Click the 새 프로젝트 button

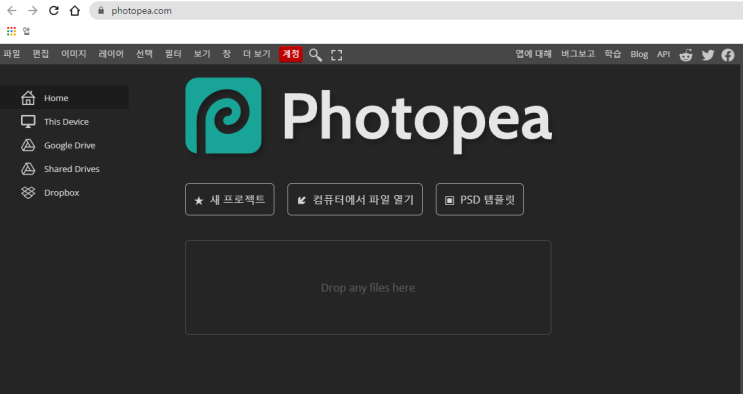coord(230,200)
